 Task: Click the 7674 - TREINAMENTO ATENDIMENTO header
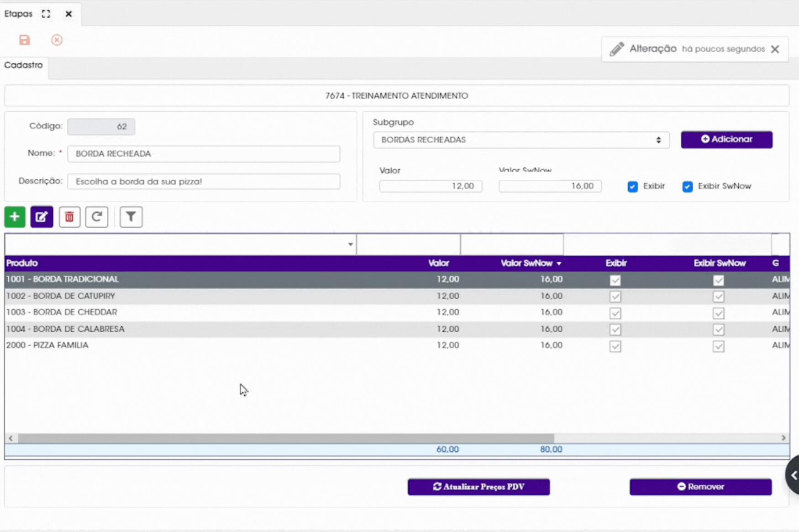[396, 96]
